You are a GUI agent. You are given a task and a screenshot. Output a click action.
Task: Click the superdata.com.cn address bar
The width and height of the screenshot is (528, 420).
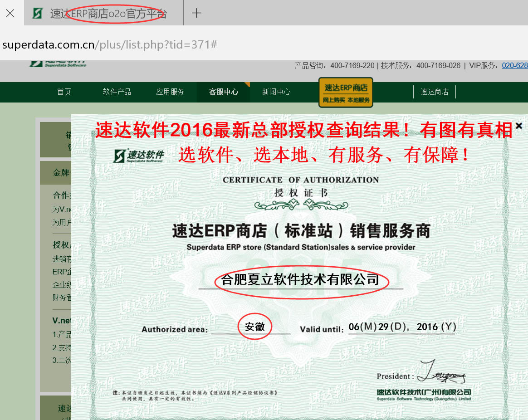pyautogui.click(x=109, y=44)
